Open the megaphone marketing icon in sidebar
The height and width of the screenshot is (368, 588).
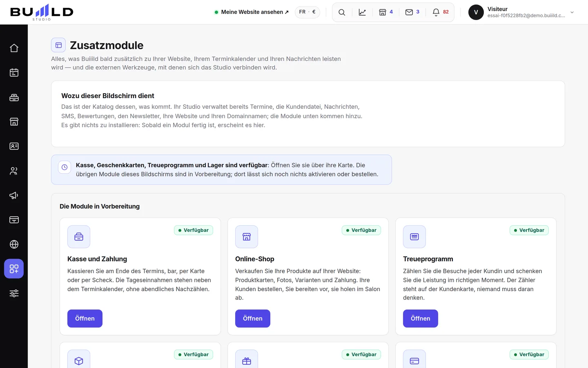click(x=14, y=195)
